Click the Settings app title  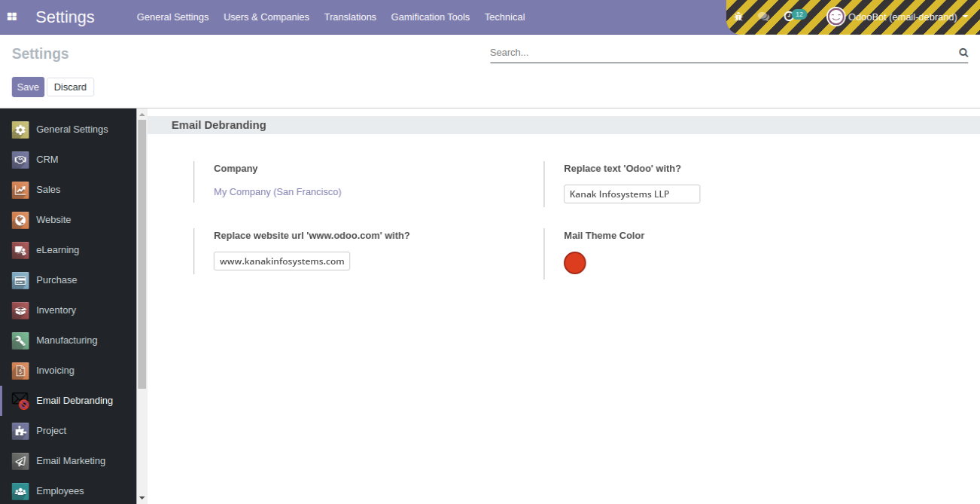point(65,17)
